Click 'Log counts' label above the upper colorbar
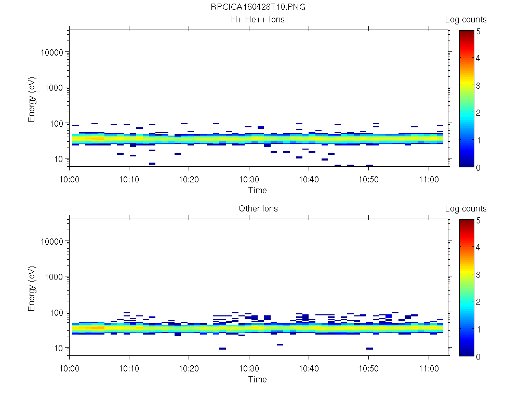 coord(466,20)
